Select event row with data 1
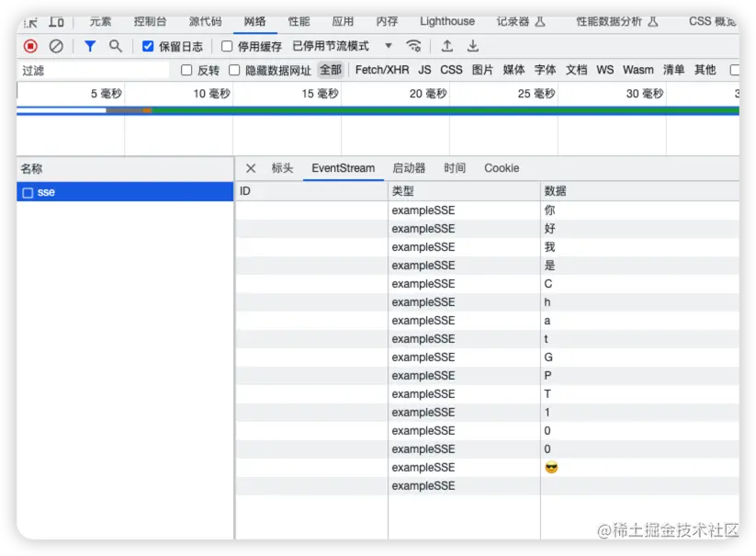The image size is (756, 556). pyautogui.click(x=488, y=413)
